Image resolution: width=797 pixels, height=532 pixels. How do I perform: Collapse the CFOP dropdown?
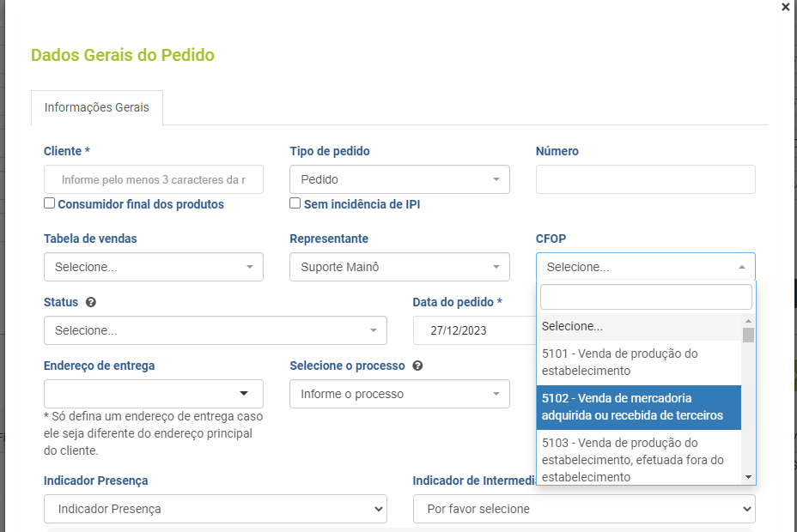646,267
